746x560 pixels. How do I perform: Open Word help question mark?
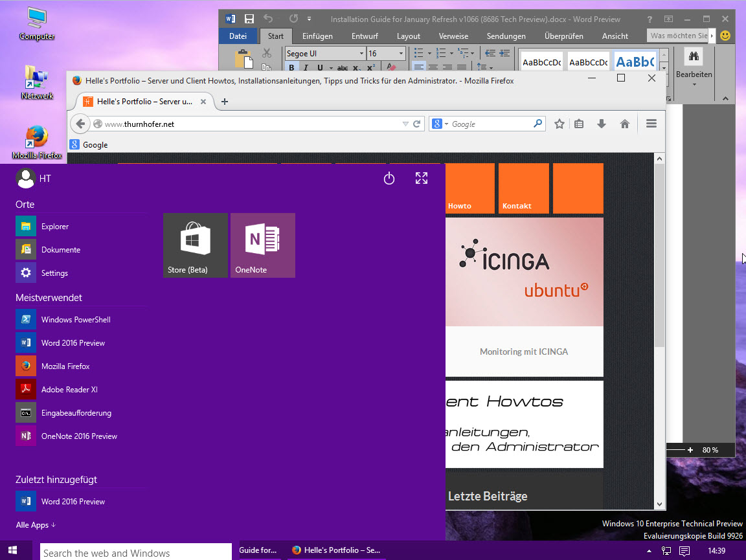click(x=650, y=19)
